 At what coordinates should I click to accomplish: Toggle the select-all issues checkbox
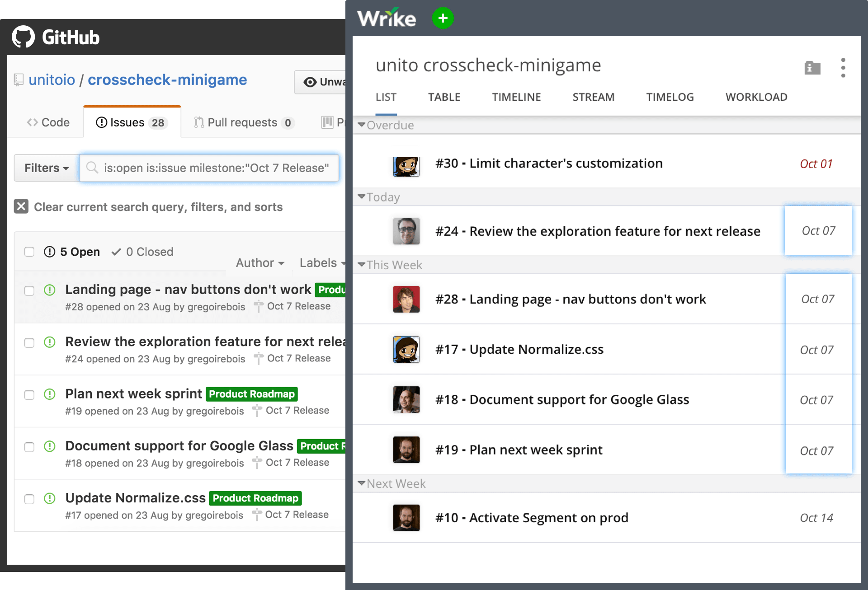click(x=29, y=252)
